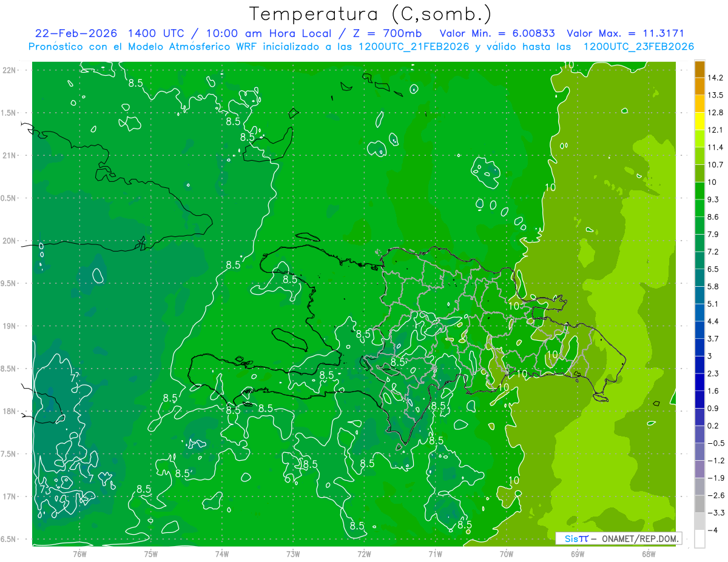The image size is (728, 562).
Task: Click "Valor Max. = 11.3171"
Action: pos(625,33)
